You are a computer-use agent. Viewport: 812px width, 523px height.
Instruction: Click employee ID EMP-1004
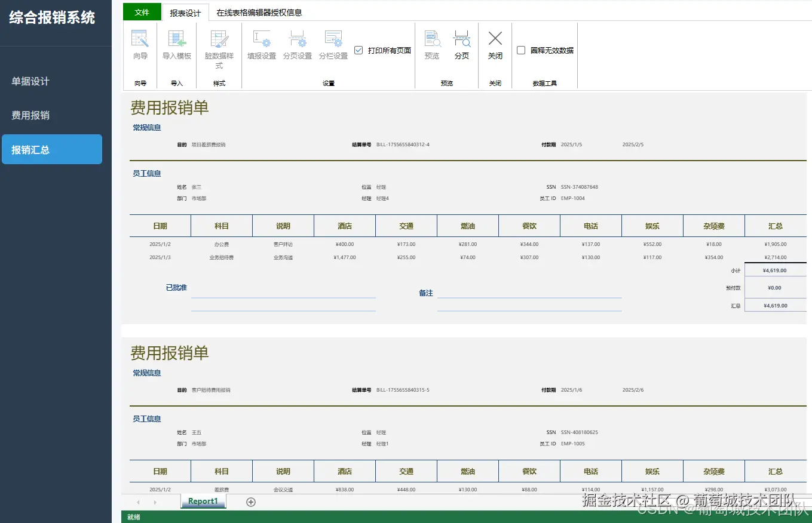click(573, 198)
